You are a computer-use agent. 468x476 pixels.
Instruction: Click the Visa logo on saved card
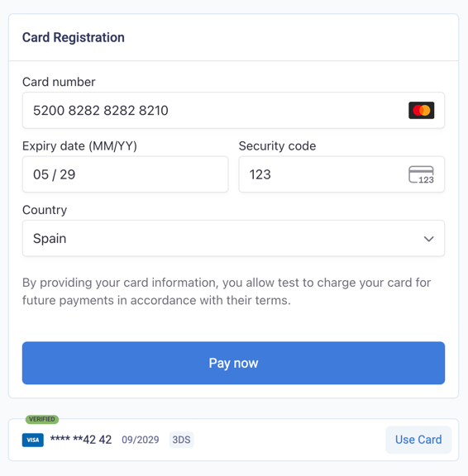(x=33, y=440)
